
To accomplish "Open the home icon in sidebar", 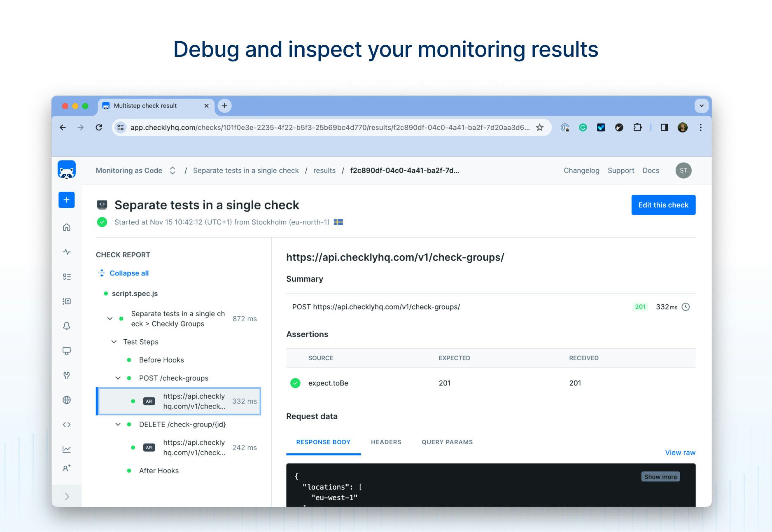I will tap(66, 227).
